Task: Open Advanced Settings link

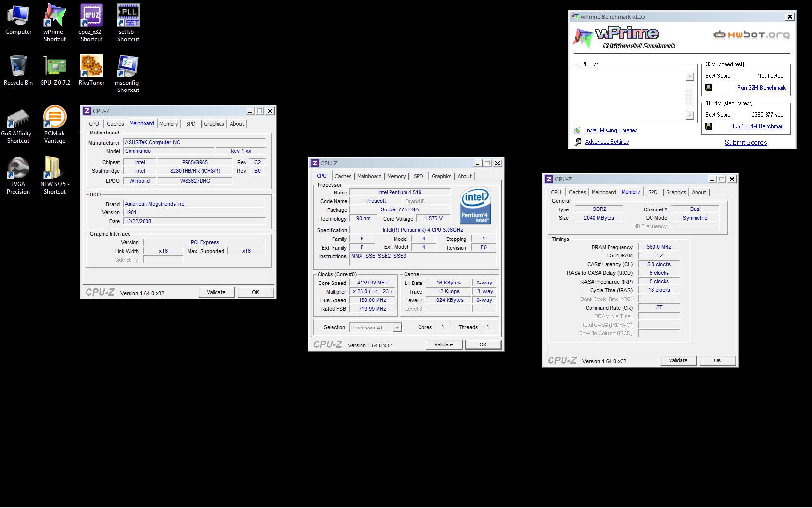Action: 607,142
